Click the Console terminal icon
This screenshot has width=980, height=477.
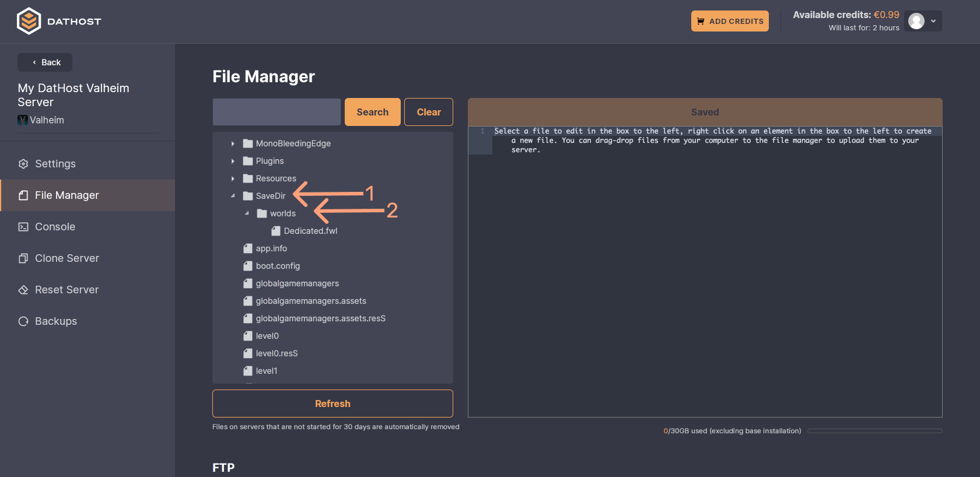pyautogui.click(x=23, y=227)
